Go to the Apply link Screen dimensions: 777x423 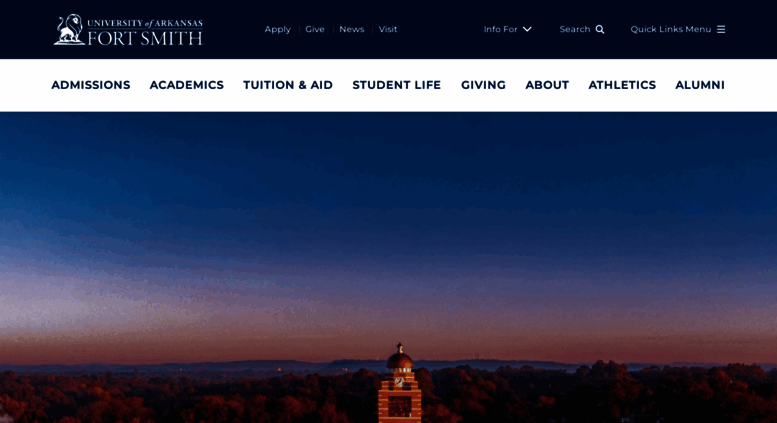pos(278,29)
